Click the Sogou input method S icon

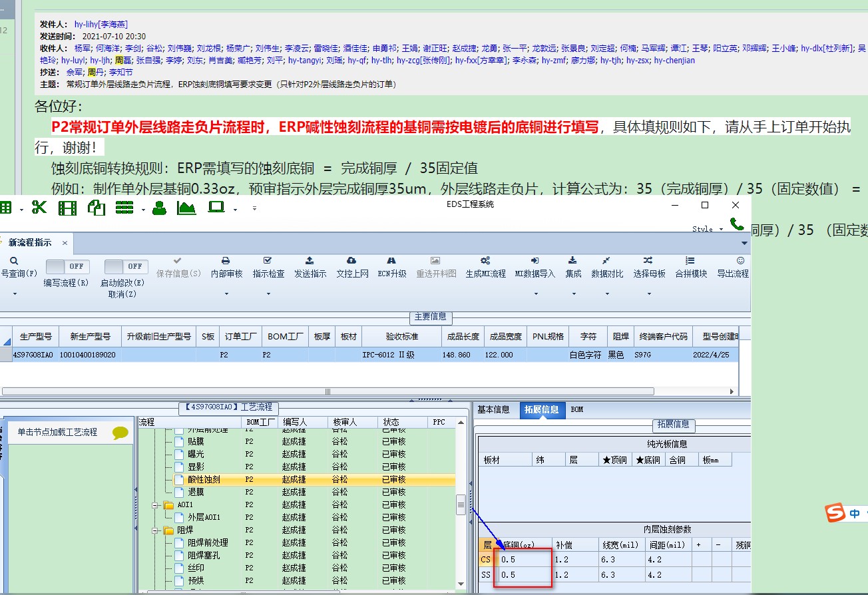(x=835, y=513)
